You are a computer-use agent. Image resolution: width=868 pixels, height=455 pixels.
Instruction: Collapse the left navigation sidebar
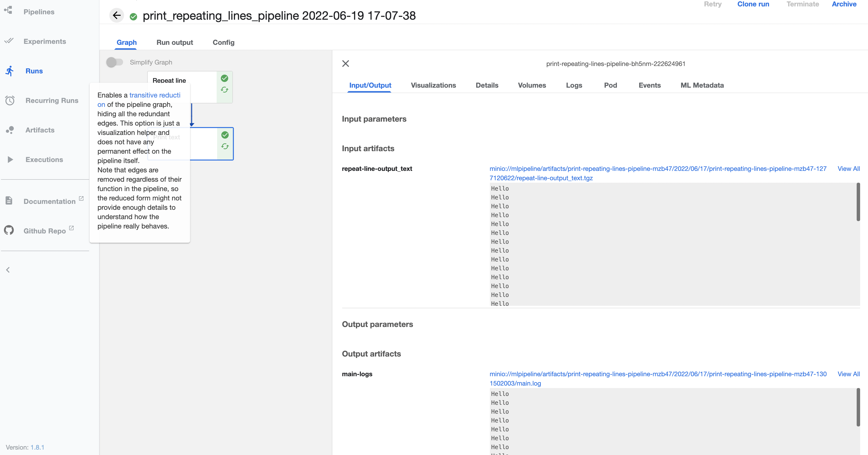point(8,270)
